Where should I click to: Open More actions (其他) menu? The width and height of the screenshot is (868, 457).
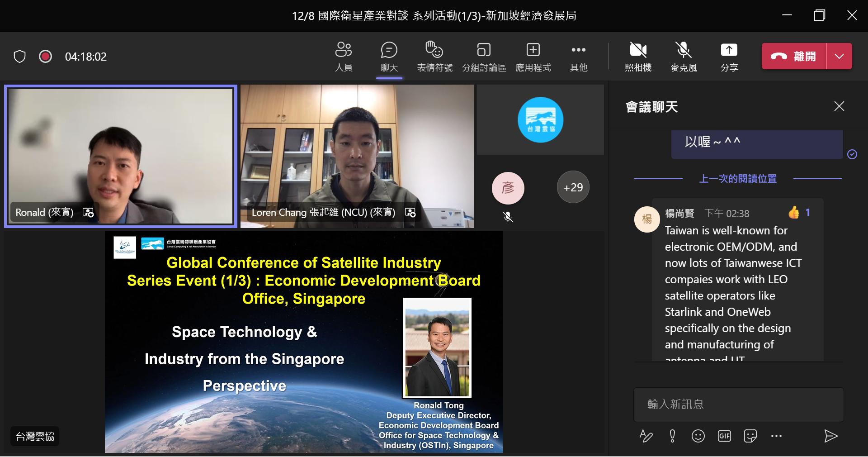pyautogui.click(x=579, y=57)
